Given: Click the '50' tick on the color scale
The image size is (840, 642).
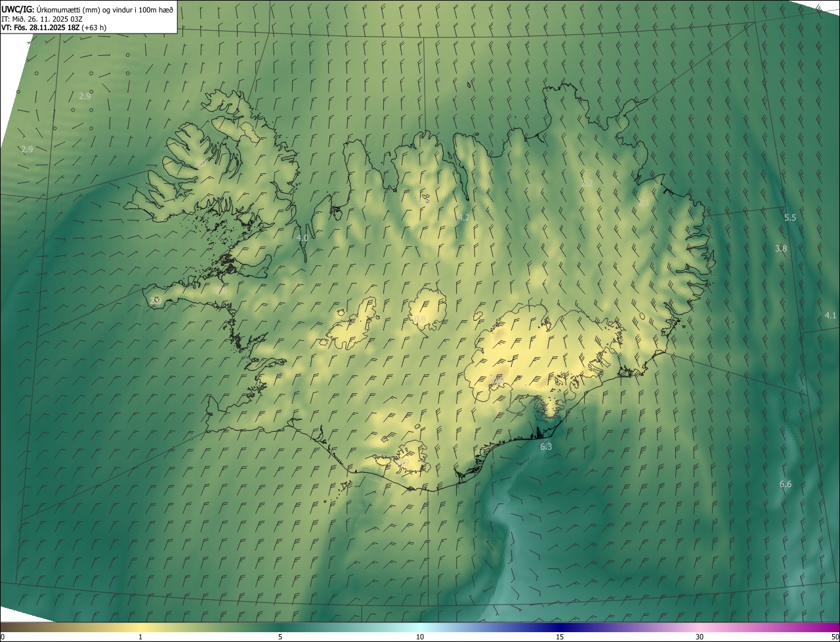Looking at the screenshot, I should (835, 637).
